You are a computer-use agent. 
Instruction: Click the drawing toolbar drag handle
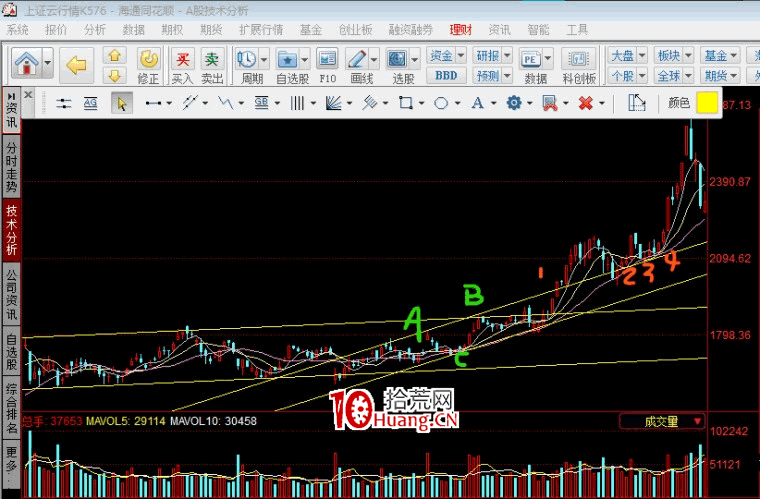coord(42,103)
